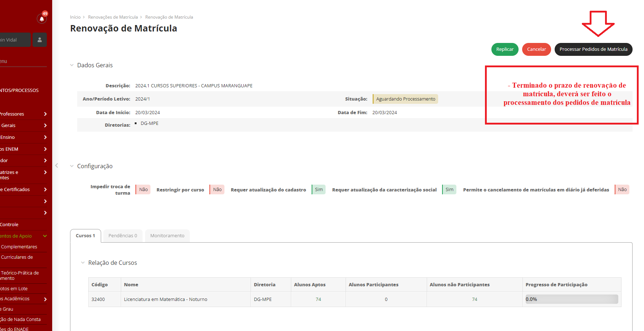The width and height of the screenshot is (644, 331).
Task: Click the 2024/1 Ano/Período Letivo value
Action: [x=142, y=99]
